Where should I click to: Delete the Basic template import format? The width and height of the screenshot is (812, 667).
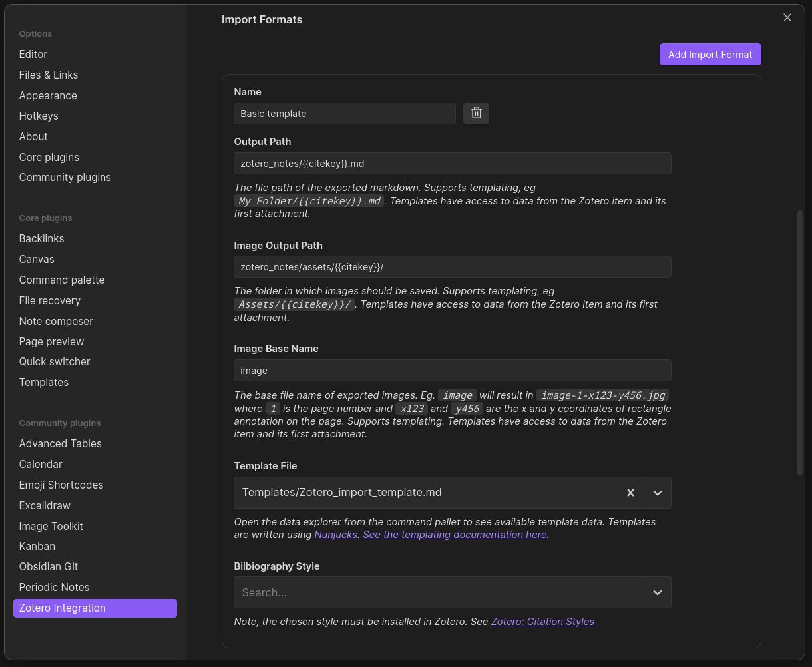tap(476, 113)
